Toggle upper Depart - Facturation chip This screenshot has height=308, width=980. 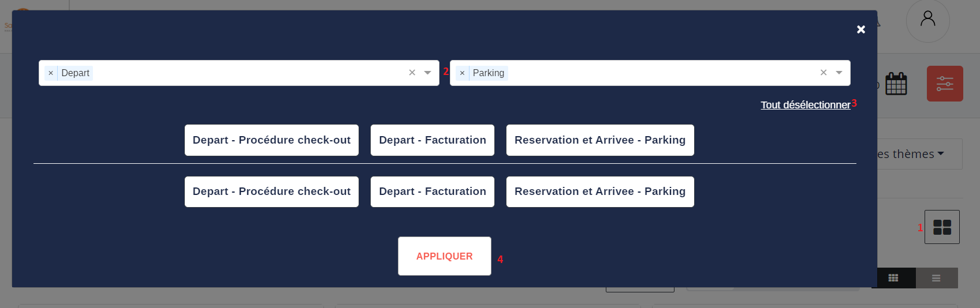[433, 140]
